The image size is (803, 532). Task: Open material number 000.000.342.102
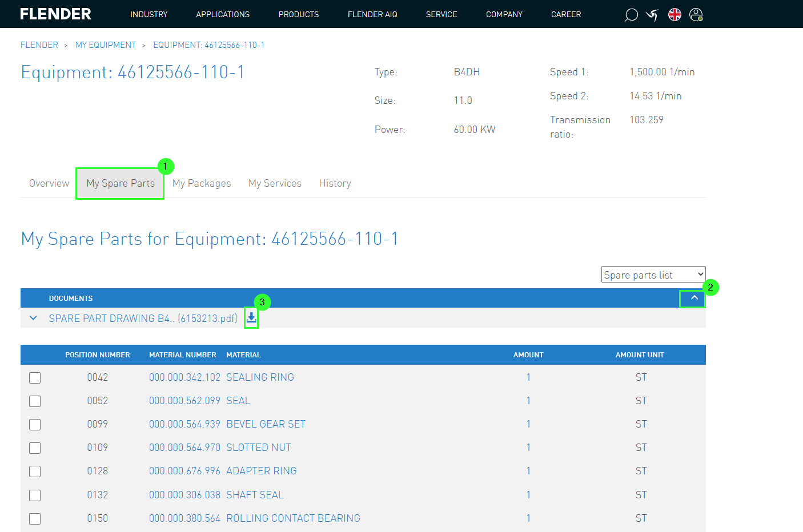(184, 377)
